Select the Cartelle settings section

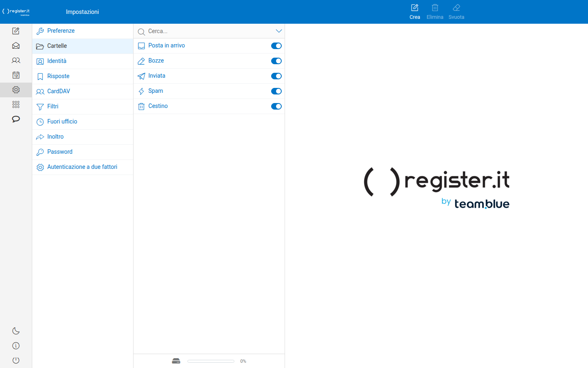[82, 46]
